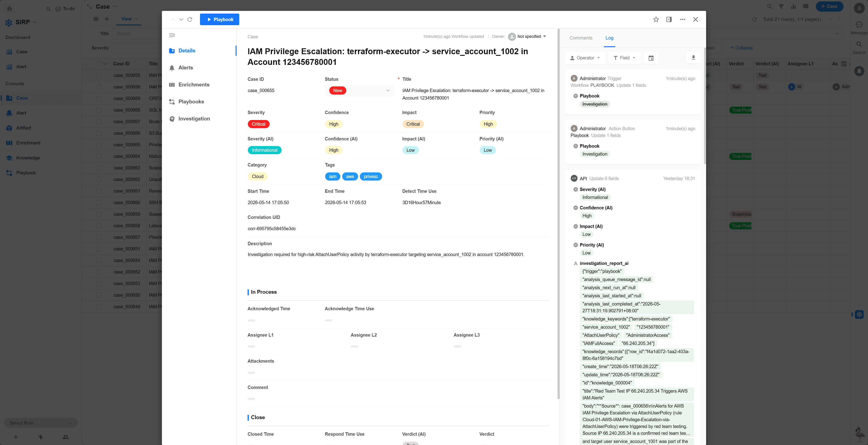
Task: Click the lightning automation icon at sidebar bottom
Action: (41, 437)
